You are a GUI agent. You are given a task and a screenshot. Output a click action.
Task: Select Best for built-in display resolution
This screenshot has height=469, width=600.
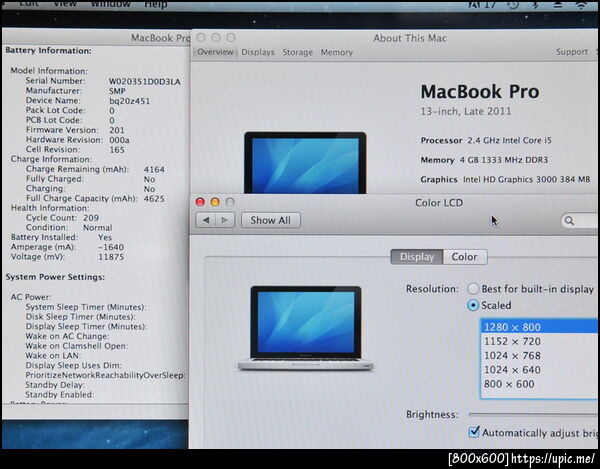click(x=473, y=289)
